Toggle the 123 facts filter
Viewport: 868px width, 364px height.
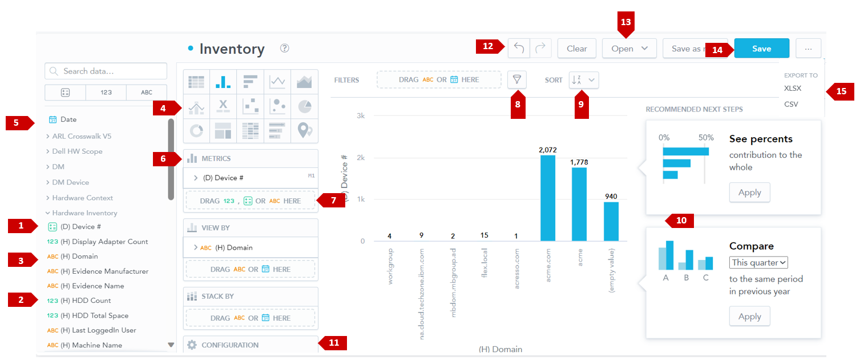pos(106,93)
